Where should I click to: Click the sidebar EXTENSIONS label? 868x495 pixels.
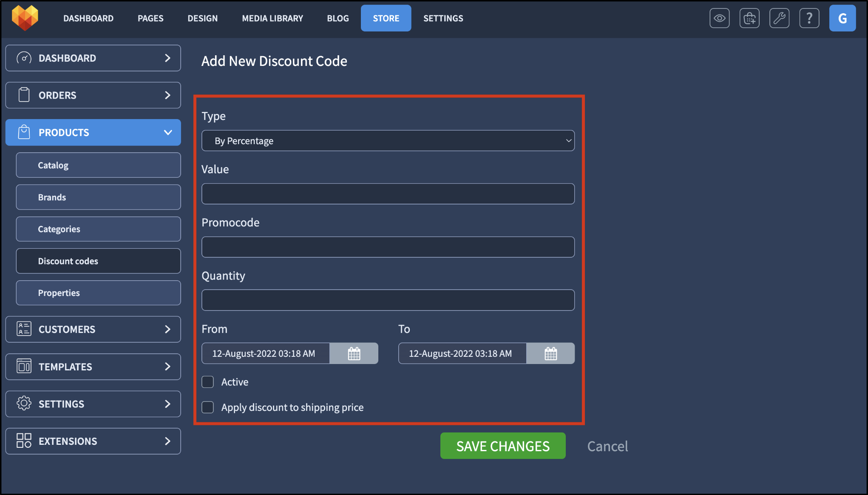pyautogui.click(x=68, y=441)
